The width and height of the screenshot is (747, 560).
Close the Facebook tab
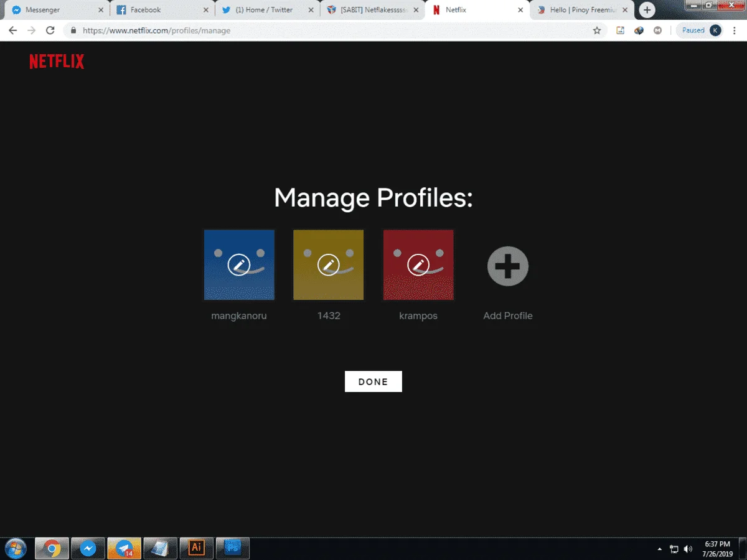(x=205, y=10)
